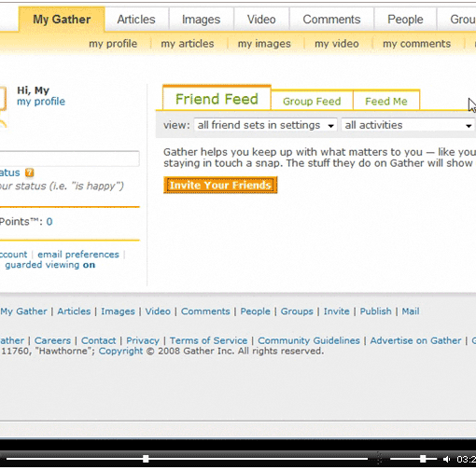Switch to the Group Feed tab
Viewport: 476px width, 470px height.
(x=312, y=101)
